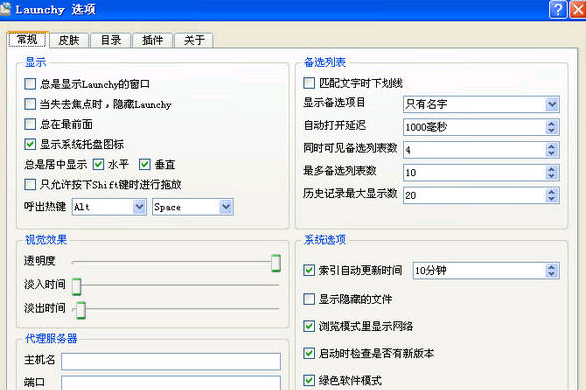Enable 只允许按下Shift键时进行拖放 checkbox

click(30, 184)
